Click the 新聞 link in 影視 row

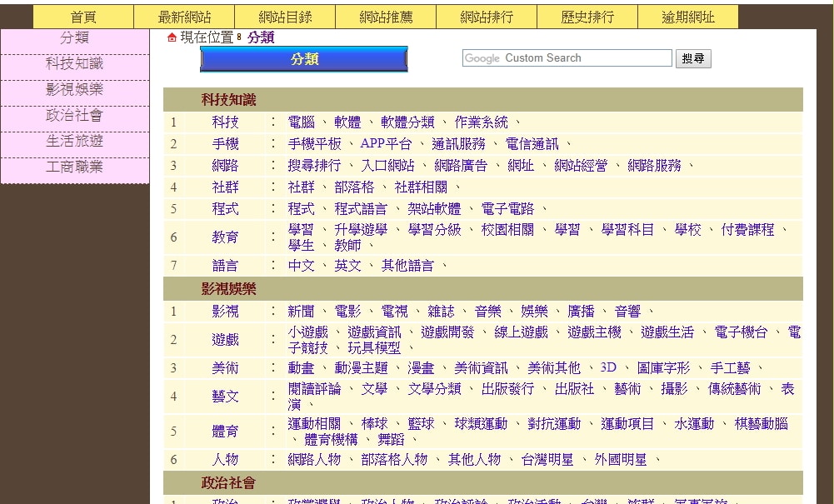(x=301, y=312)
